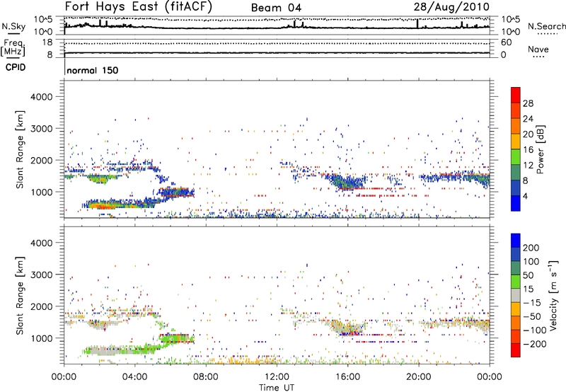Click the 'Power [dB]' colorbar title

click(x=540, y=149)
